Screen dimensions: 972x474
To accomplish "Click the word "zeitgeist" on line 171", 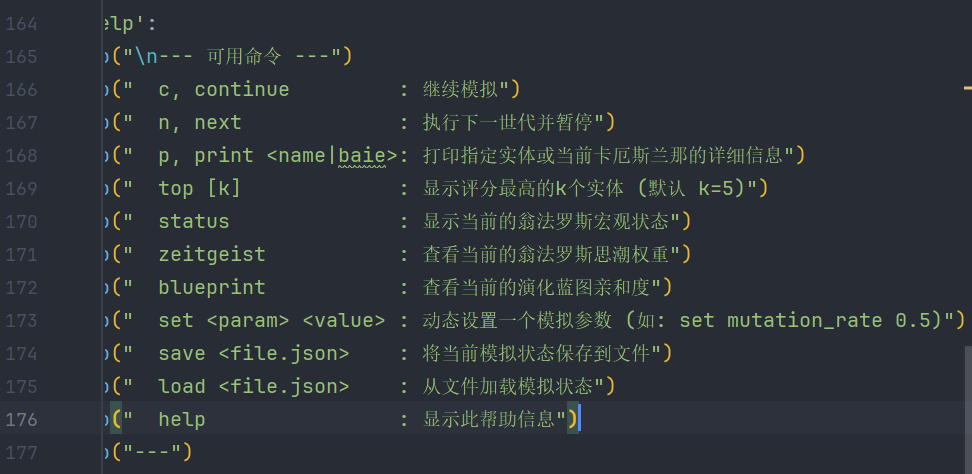I will [x=211, y=254].
